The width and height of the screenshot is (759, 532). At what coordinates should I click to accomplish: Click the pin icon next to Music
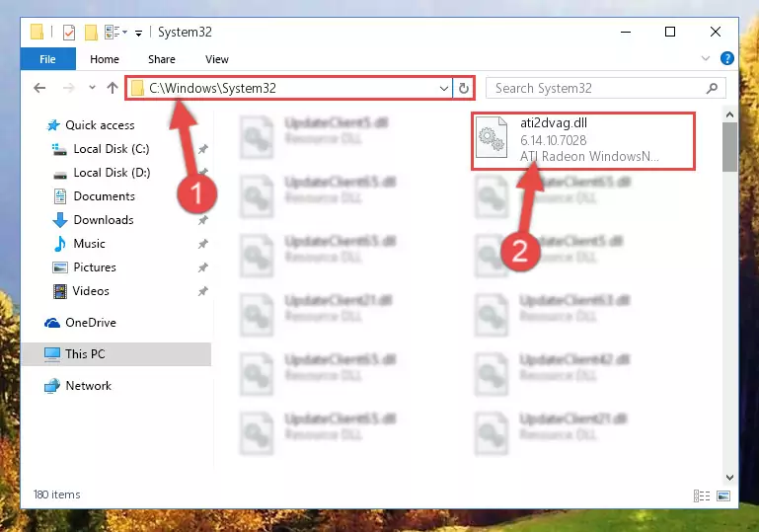click(x=202, y=244)
